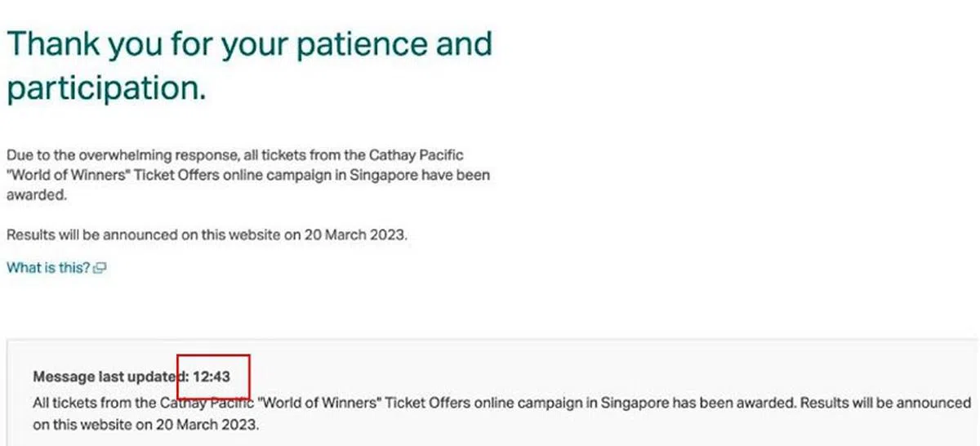This screenshot has width=980, height=446.
Task: Click the "Due to the overwhelming response" sentence start
Action: (98, 154)
